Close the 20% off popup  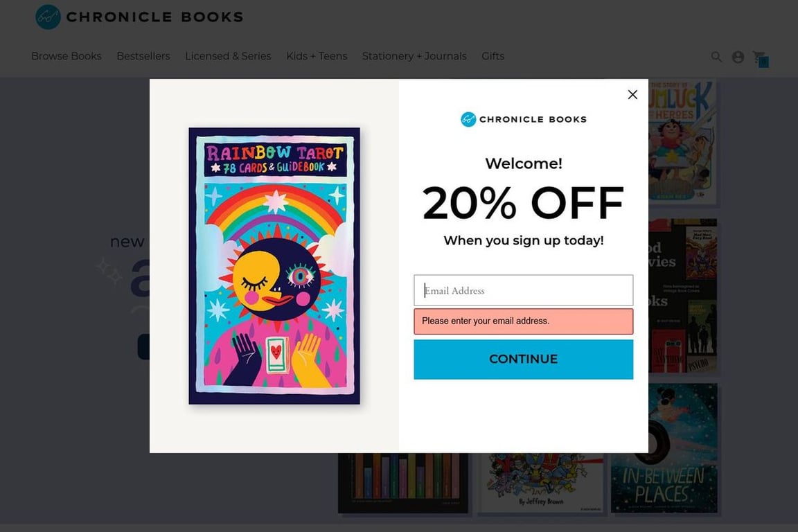click(632, 95)
